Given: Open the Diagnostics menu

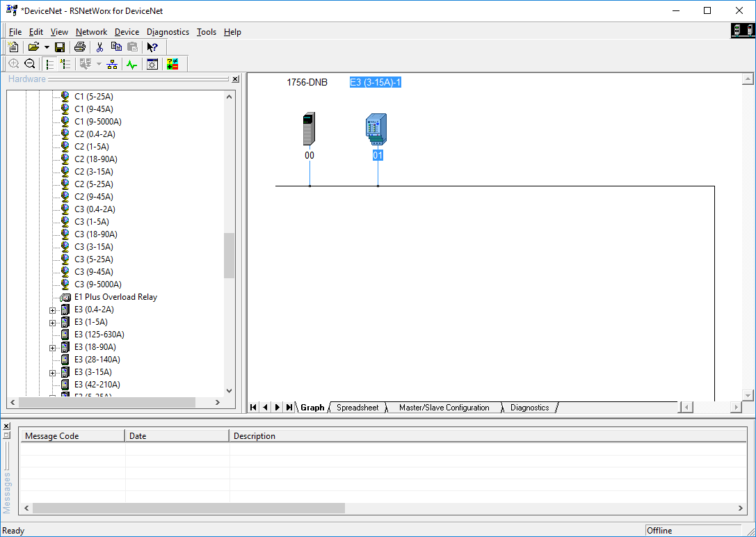Looking at the screenshot, I should pyautogui.click(x=168, y=32).
